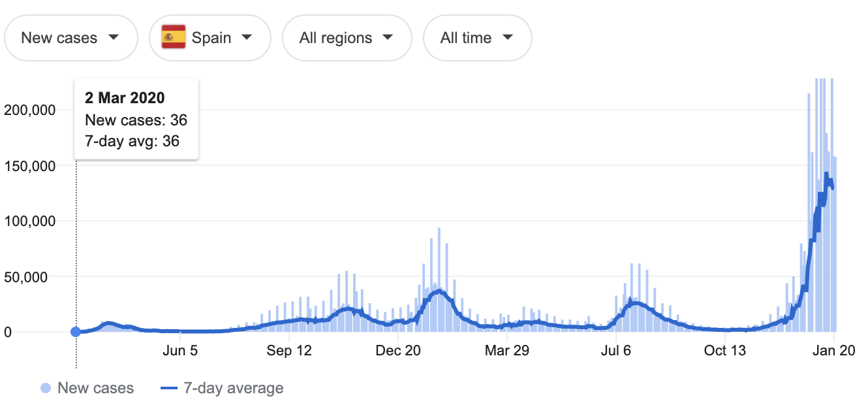Image resolution: width=868 pixels, height=405 pixels.
Task: Click the arrow icon beside All regions
Action: (x=388, y=37)
